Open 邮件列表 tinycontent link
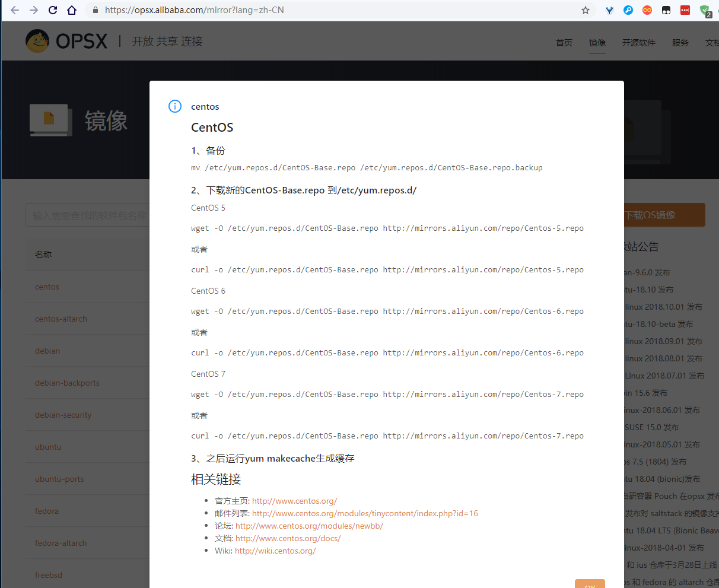Viewport: 719px width, 588px height. pyautogui.click(x=365, y=513)
